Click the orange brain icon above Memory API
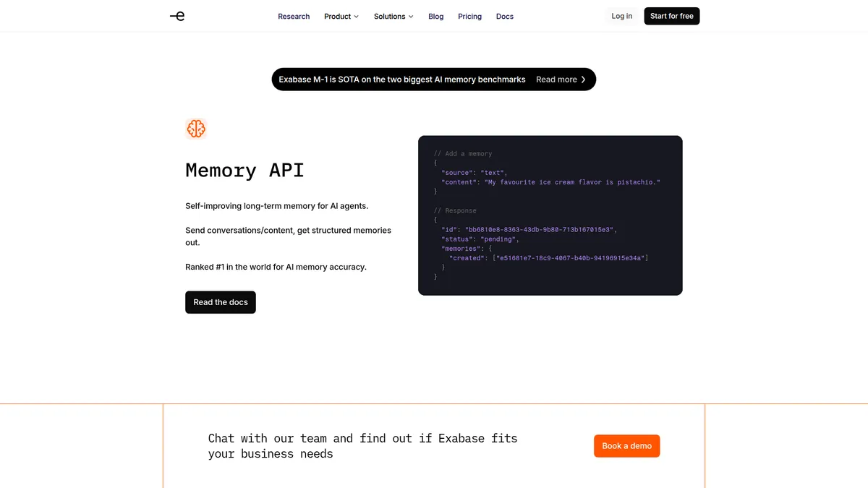 [196, 129]
